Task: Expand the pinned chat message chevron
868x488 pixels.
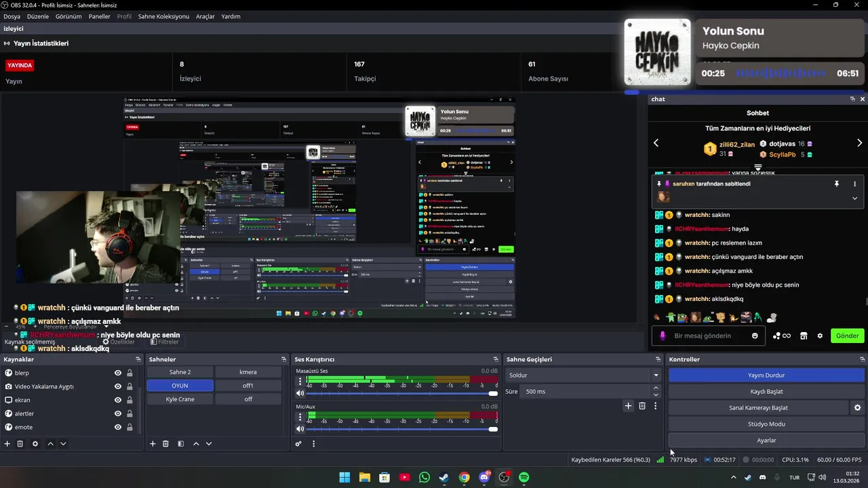Action: tap(854, 199)
